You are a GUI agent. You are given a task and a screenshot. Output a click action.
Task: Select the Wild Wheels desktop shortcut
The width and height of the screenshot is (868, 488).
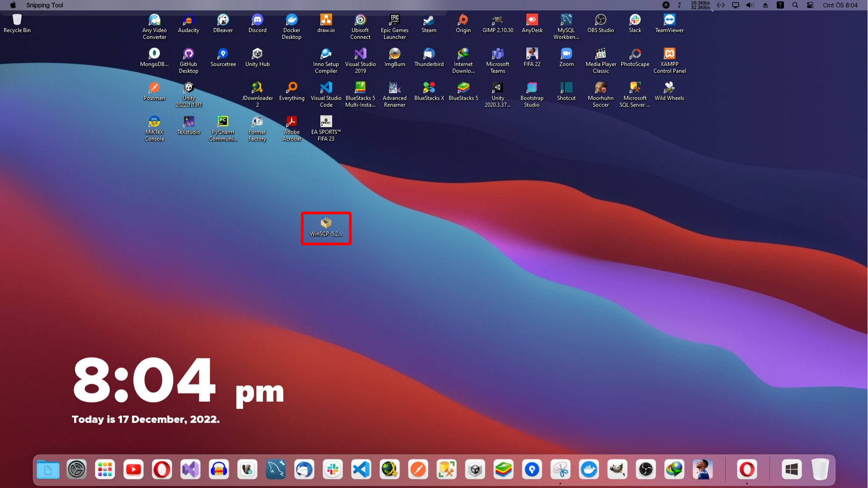(670, 91)
